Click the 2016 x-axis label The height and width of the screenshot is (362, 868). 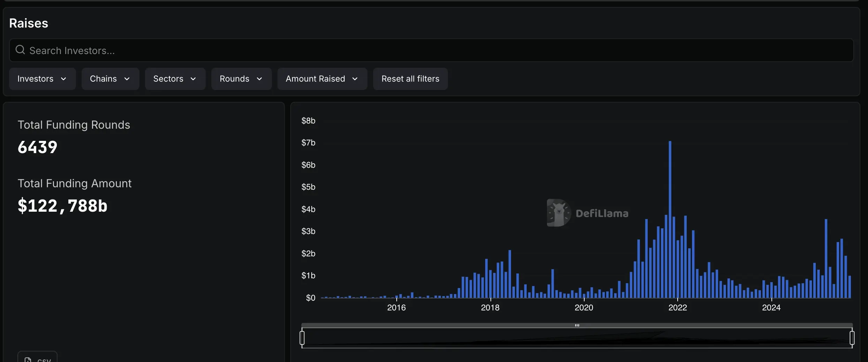tap(396, 308)
